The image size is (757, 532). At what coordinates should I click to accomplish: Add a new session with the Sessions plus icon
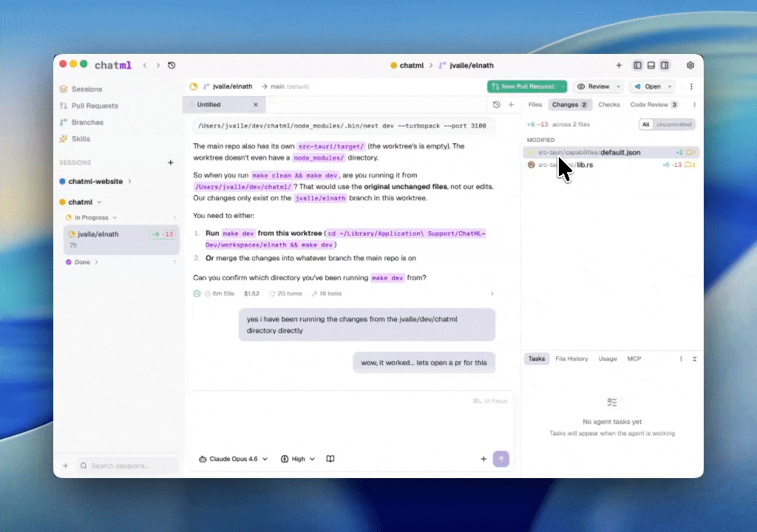pos(171,163)
